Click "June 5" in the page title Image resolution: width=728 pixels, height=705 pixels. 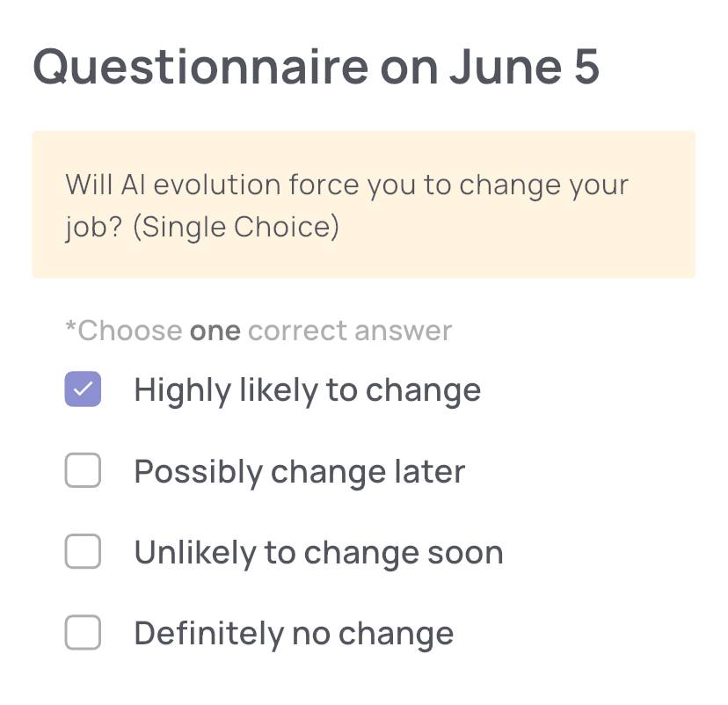tap(525, 68)
